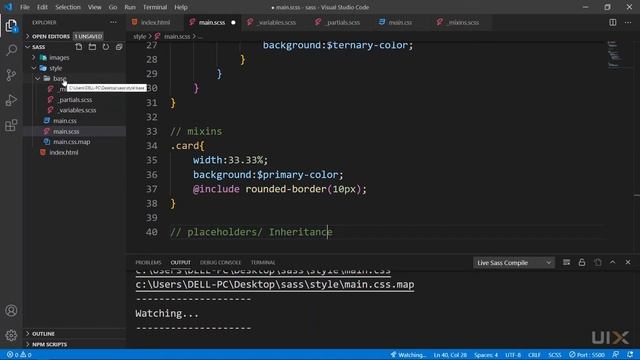640x360 pixels.
Task: Open the Search view in activity bar
Action: (11, 51)
